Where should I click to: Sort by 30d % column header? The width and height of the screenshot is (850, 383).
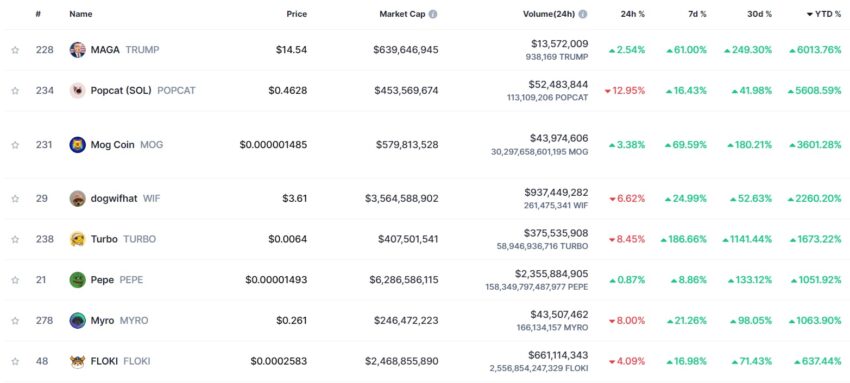759,15
